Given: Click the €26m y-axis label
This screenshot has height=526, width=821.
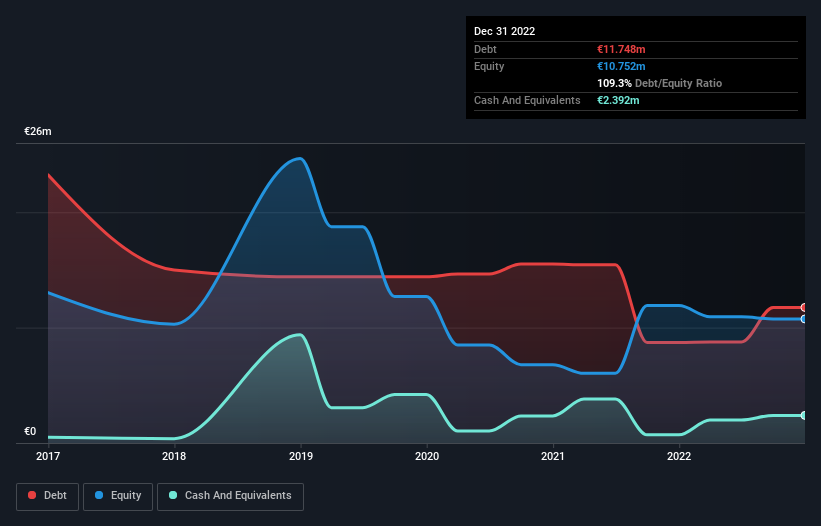Looking at the screenshot, I should [x=38, y=131].
